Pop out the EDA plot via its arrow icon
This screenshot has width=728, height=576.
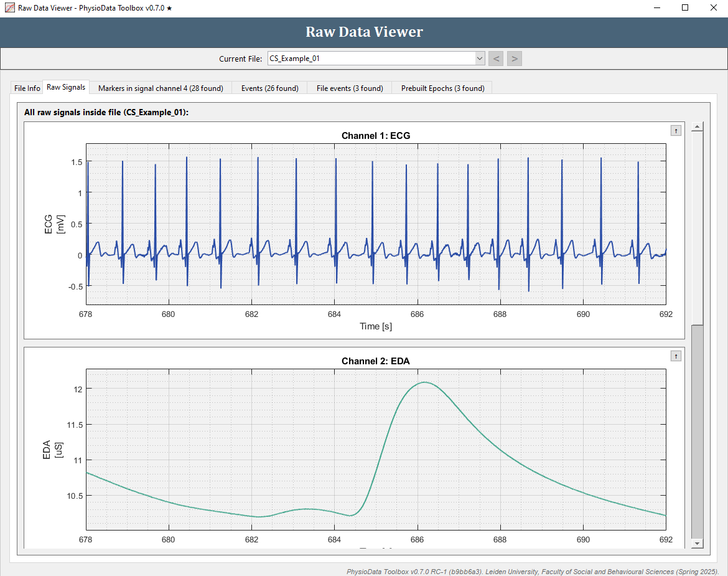[676, 356]
